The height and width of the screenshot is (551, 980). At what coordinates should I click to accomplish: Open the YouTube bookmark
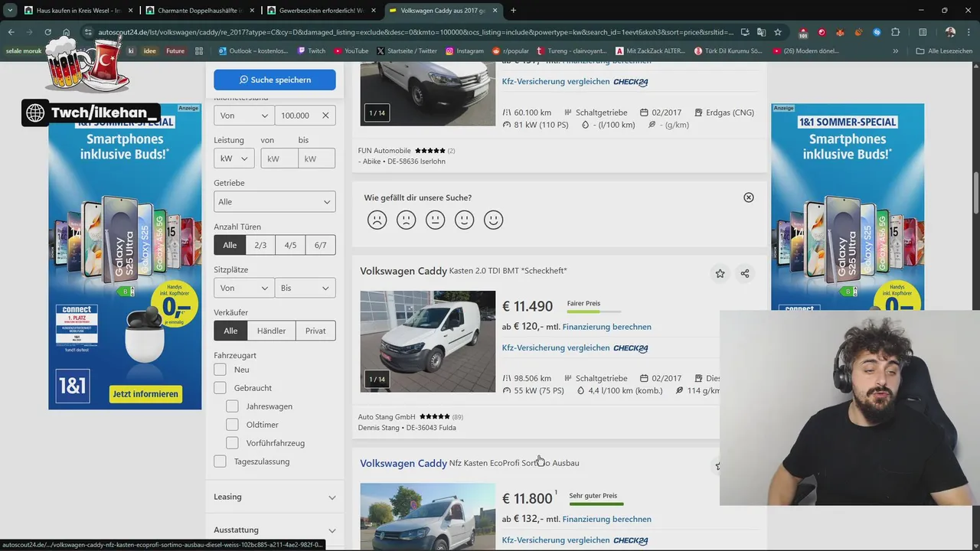point(351,51)
